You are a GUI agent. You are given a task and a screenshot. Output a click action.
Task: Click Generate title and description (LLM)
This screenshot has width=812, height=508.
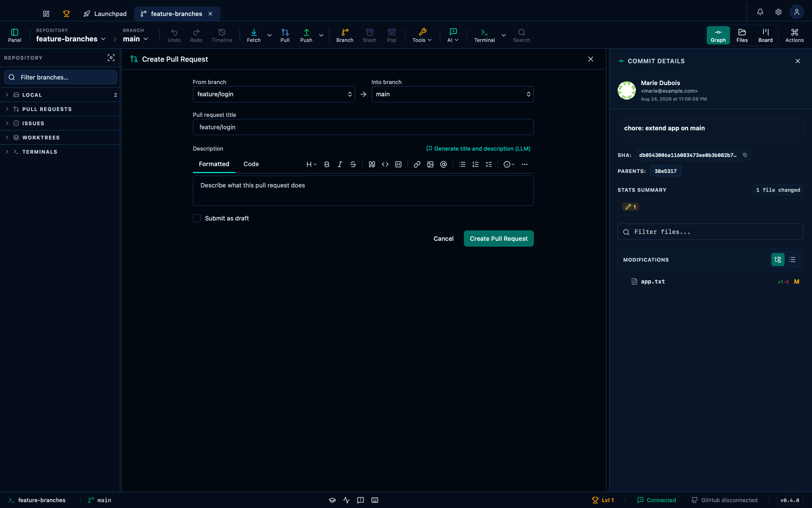tap(478, 149)
